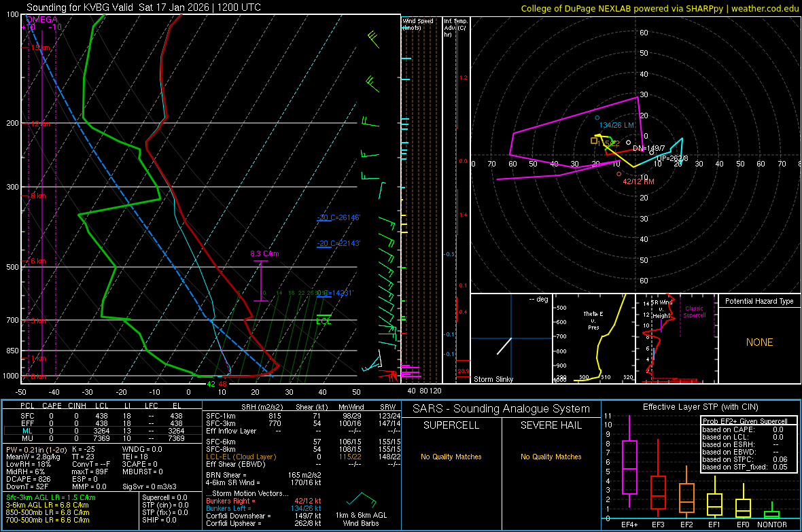Click the "LCL-EL (Cloud Layer)" row label

pyautogui.click(x=241, y=457)
